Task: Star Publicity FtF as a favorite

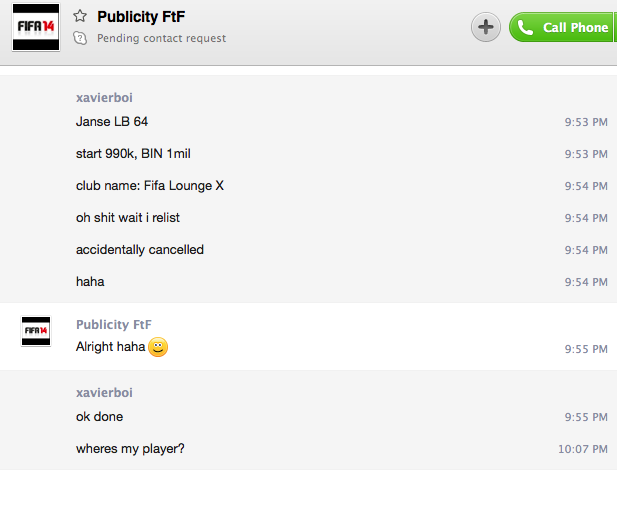Action: click(x=80, y=16)
